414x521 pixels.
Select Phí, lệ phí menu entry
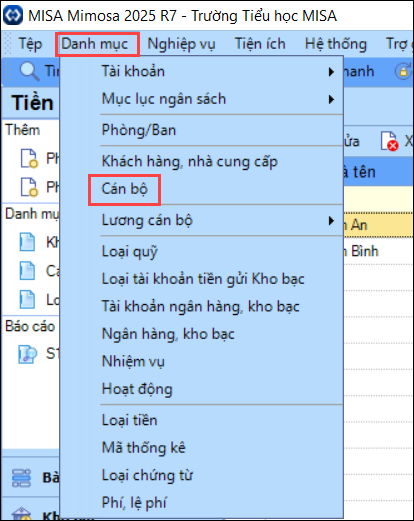[x=202, y=503]
